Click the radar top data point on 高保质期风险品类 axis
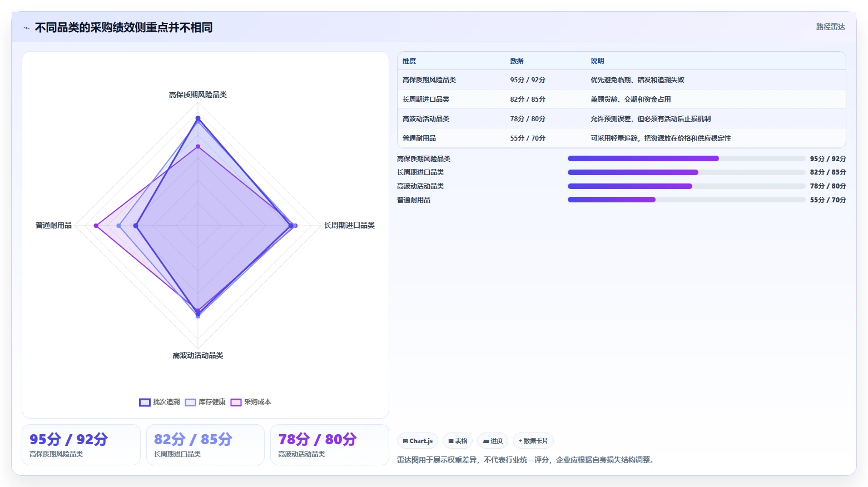 (198, 118)
